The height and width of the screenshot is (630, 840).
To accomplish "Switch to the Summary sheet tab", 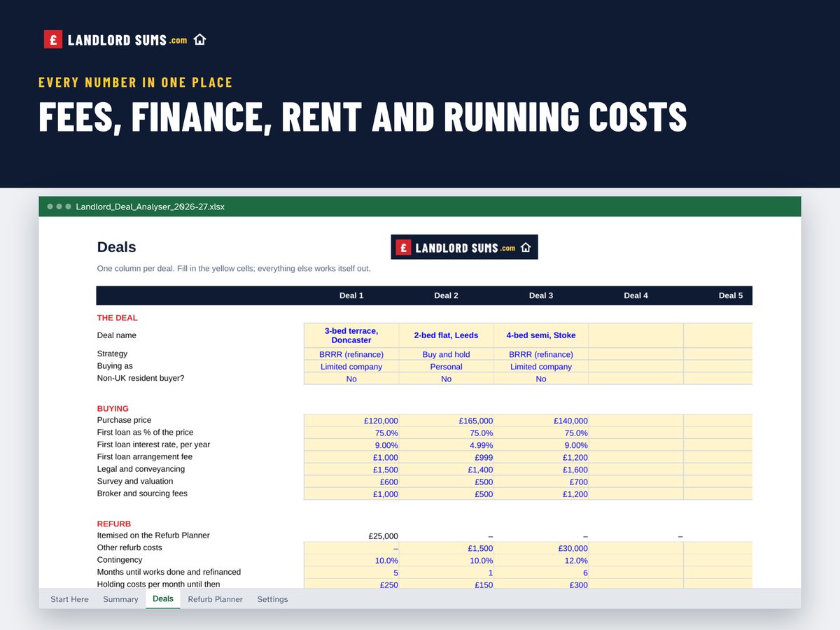I will [120, 599].
